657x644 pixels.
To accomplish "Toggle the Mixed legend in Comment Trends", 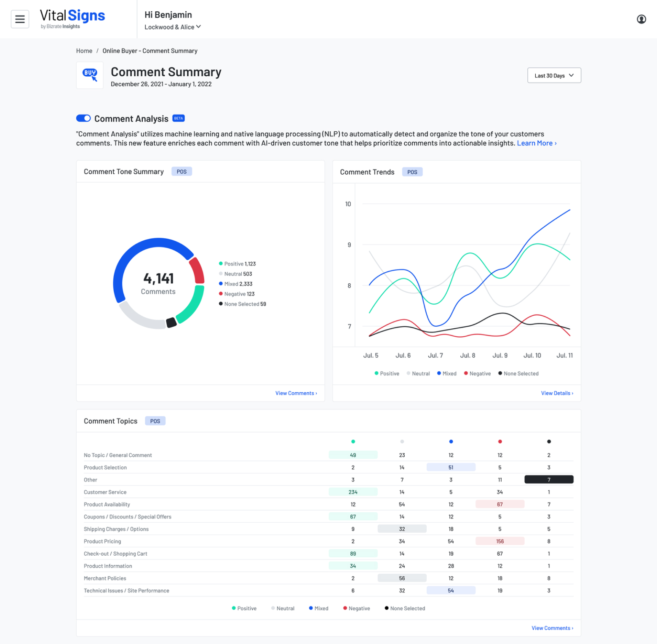I will pos(446,373).
